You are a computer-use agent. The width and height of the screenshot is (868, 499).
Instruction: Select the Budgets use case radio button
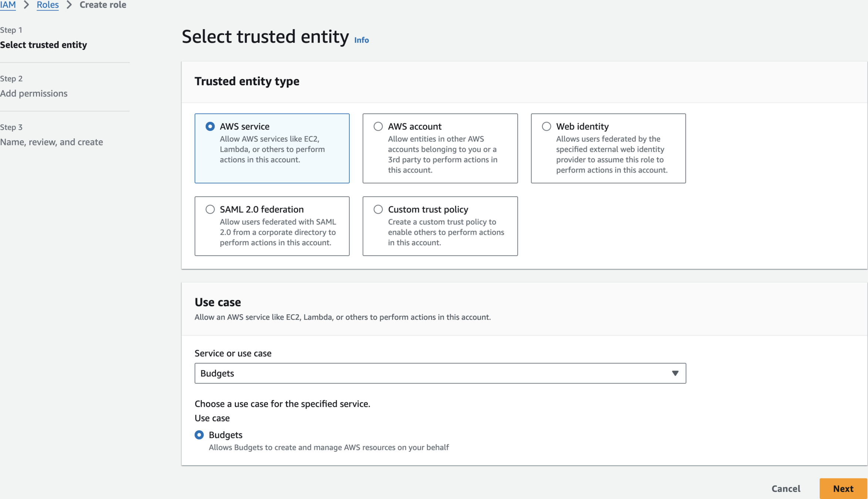point(199,435)
